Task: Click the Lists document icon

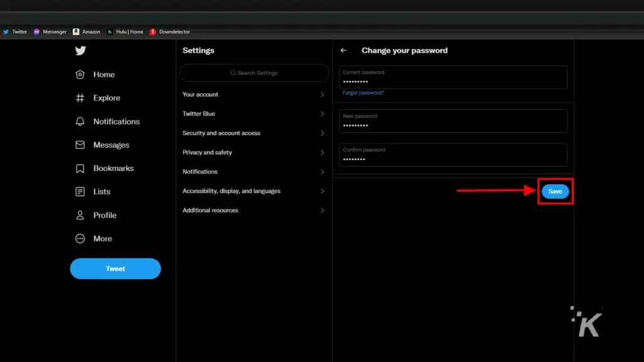Action: (x=80, y=192)
